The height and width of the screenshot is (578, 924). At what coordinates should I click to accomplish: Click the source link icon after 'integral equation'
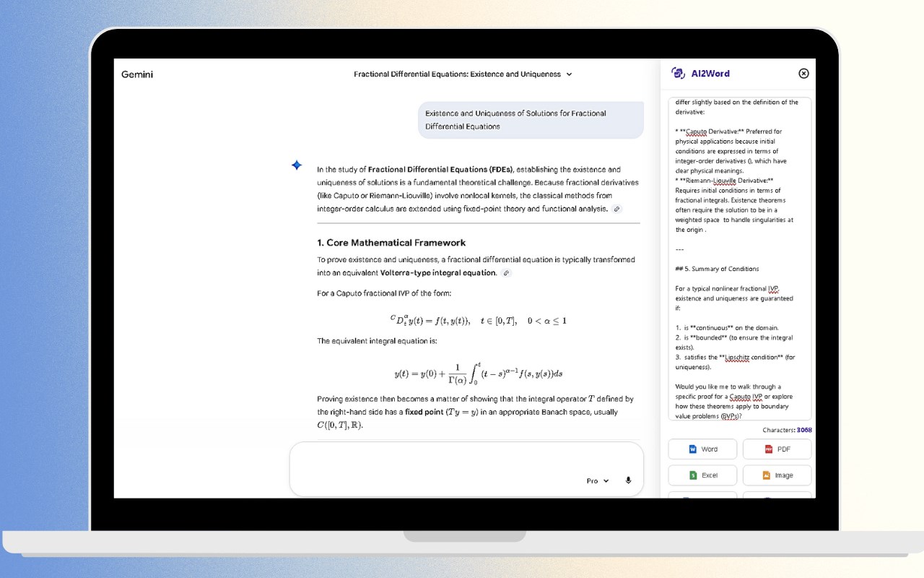pos(506,273)
